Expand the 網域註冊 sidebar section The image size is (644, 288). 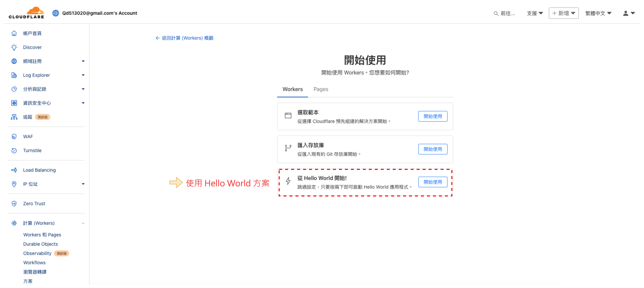point(83,61)
